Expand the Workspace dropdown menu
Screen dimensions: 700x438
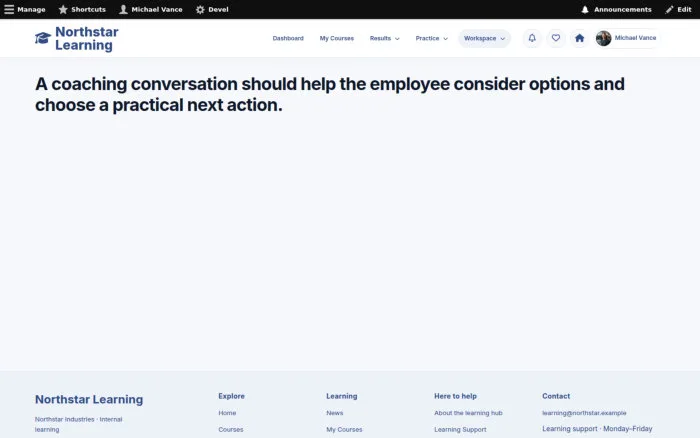484,38
